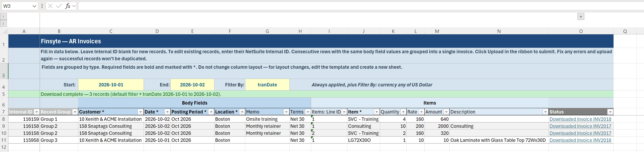The image size is (644, 152).
Task: Open the Record Group filter dropdown
Action: [x=75, y=112]
